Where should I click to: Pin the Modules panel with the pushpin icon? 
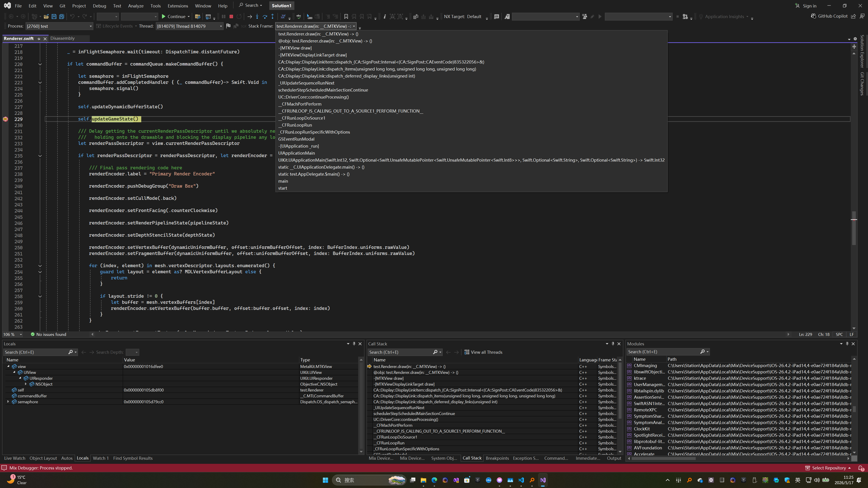pyautogui.click(x=847, y=344)
